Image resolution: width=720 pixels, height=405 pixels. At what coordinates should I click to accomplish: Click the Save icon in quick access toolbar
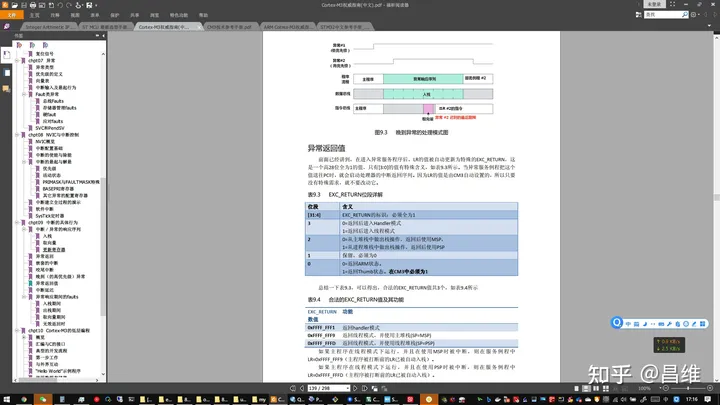point(23,5)
